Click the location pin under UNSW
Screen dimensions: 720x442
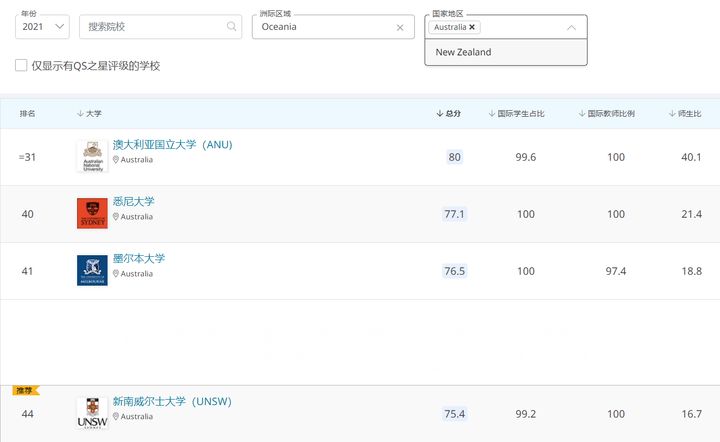click(x=116, y=416)
